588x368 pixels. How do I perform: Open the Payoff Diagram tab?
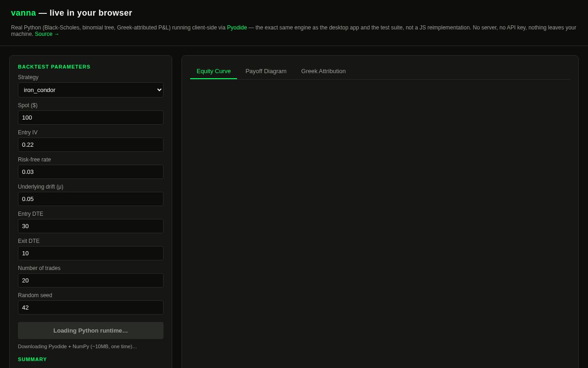266,71
